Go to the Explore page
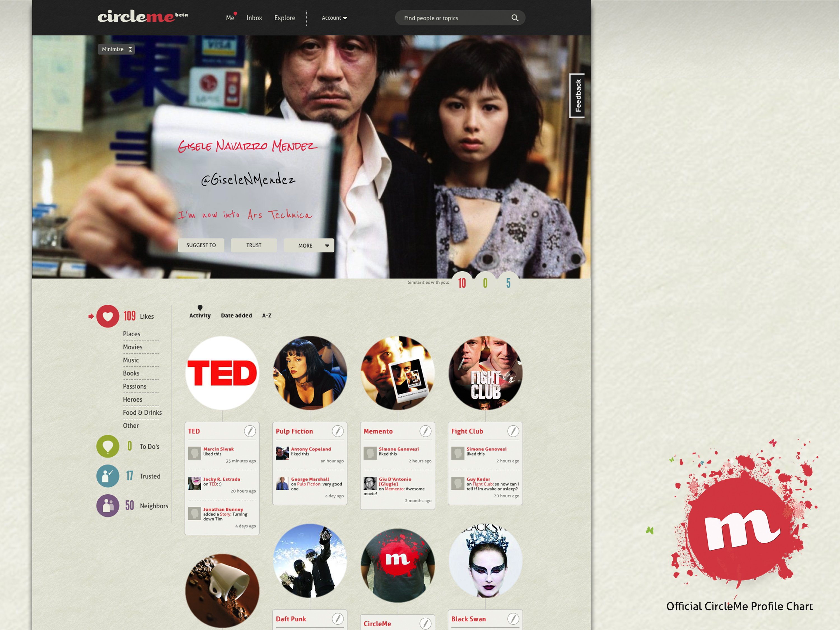This screenshot has width=840, height=630. (x=284, y=18)
